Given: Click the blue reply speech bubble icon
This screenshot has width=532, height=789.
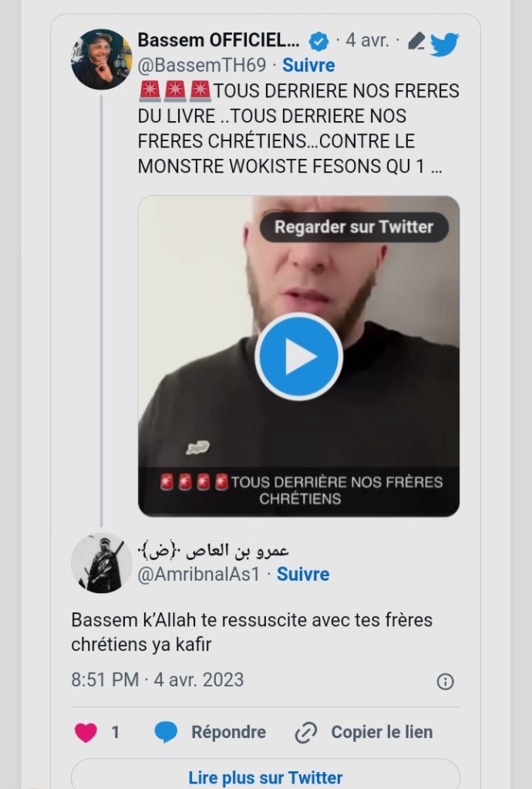Looking at the screenshot, I should click(166, 732).
